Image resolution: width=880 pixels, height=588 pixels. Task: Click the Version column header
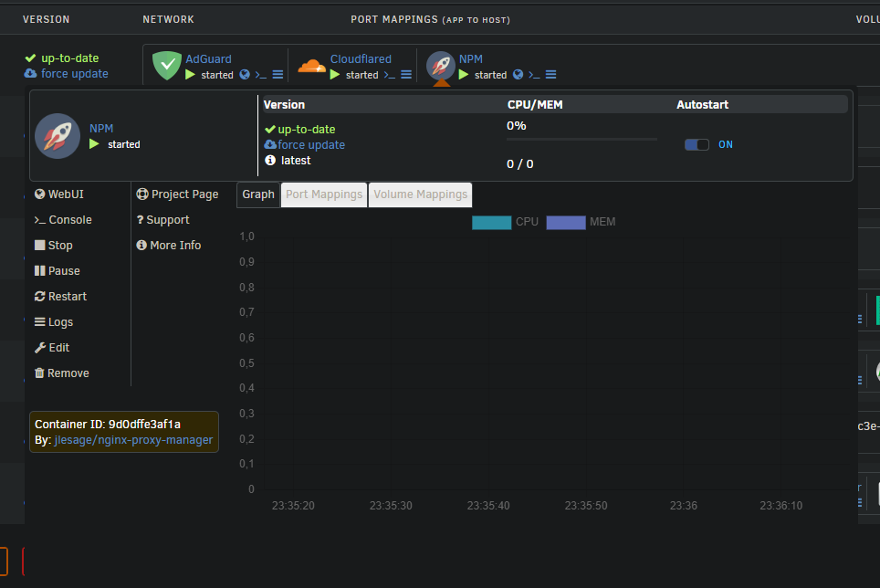46,20
